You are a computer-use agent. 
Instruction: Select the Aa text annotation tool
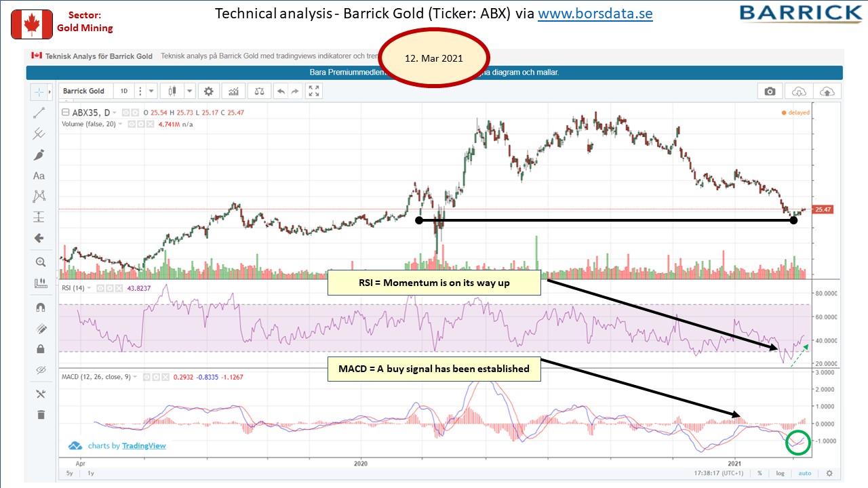[x=39, y=176]
